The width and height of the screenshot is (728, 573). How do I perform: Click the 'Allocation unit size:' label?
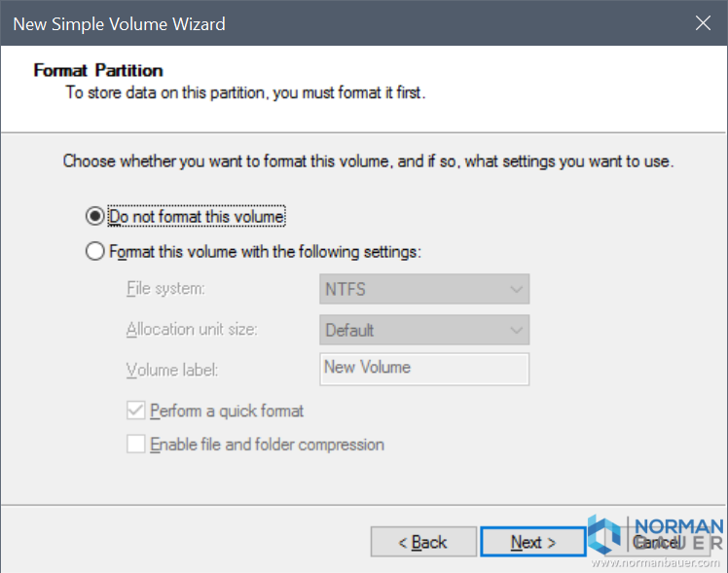pos(192,330)
